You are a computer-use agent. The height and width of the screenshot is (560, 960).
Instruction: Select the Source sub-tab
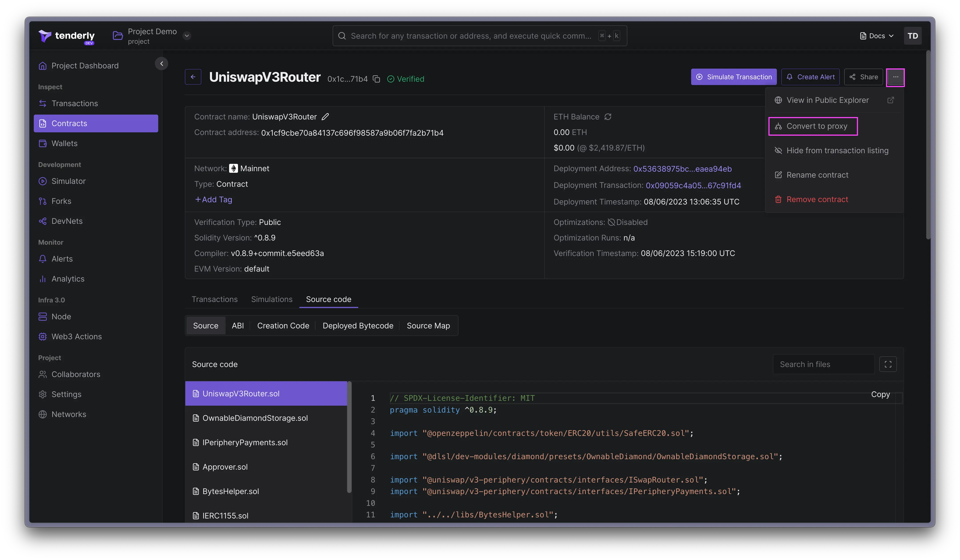(205, 326)
